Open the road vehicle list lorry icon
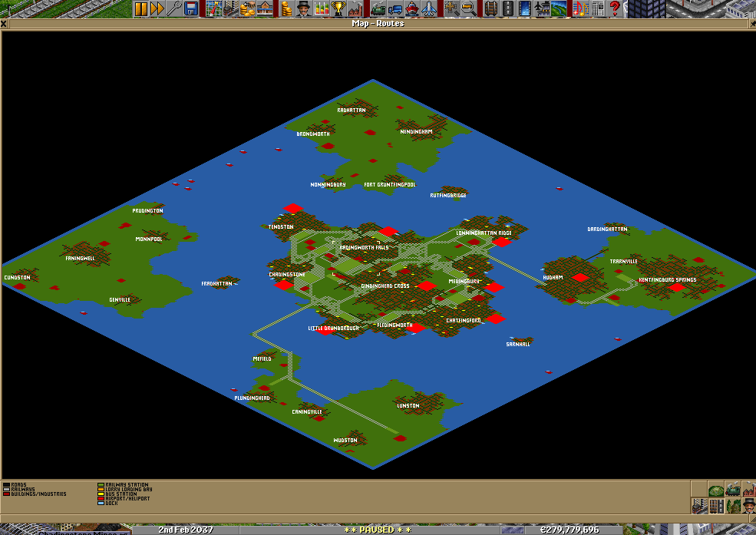 (x=395, y=8)
